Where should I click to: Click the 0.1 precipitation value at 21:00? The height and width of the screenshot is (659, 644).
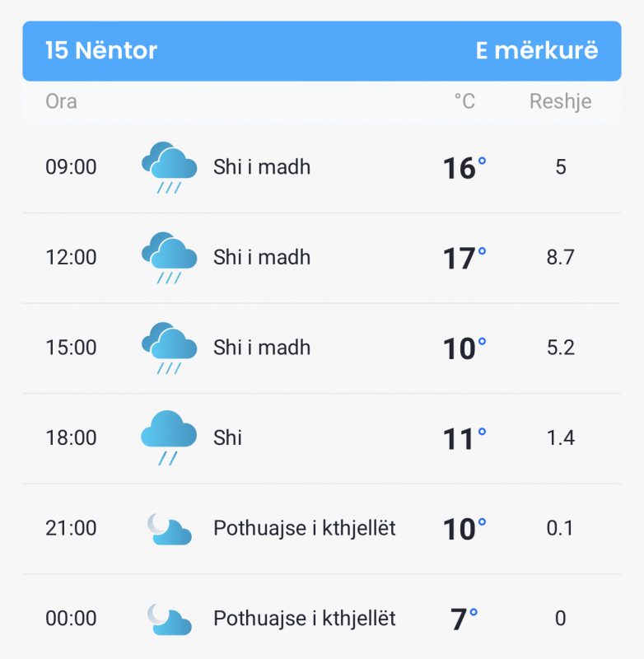(560, 528)
